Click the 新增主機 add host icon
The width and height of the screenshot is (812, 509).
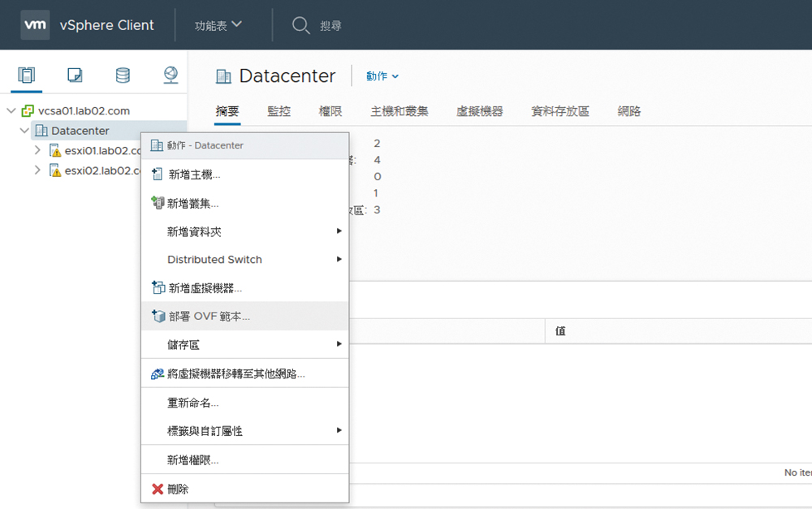157,175
